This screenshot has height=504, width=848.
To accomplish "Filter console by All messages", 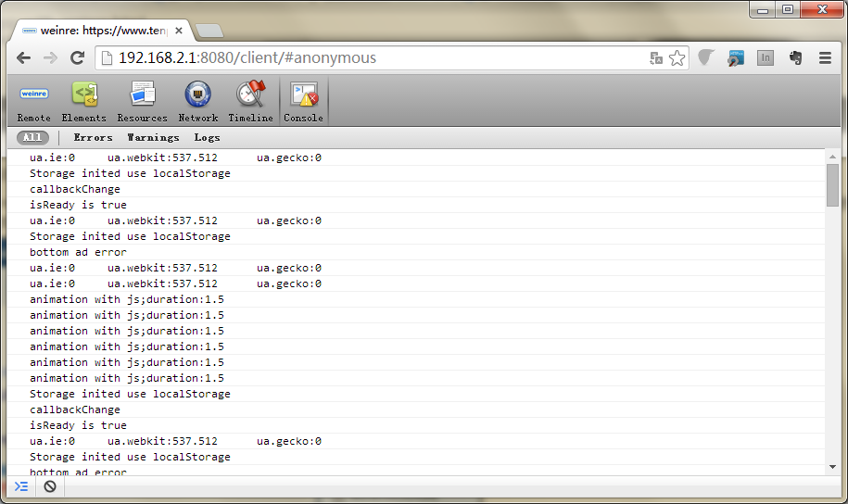I will point(32,137).
